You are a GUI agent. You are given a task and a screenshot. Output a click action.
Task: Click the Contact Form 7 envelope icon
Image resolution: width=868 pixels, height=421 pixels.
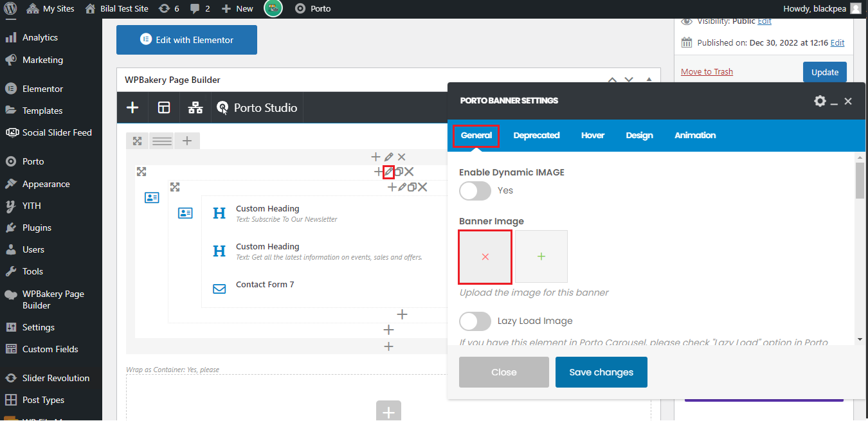[219, 289]
